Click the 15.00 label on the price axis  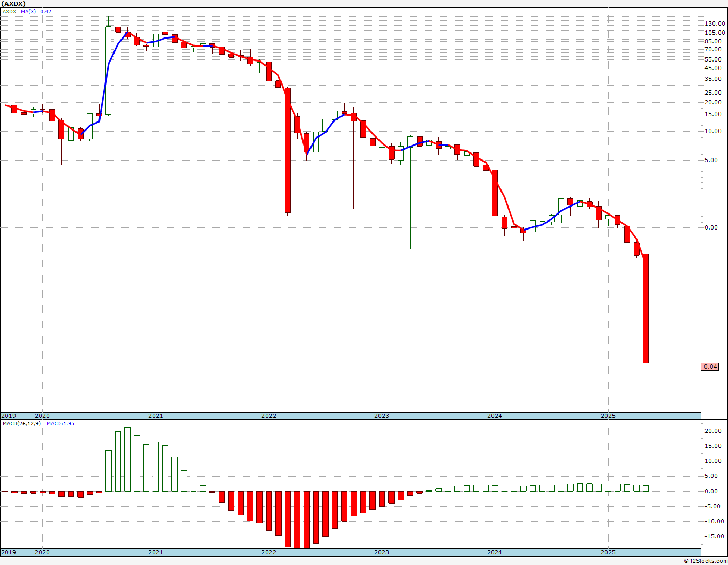[713, 114]
